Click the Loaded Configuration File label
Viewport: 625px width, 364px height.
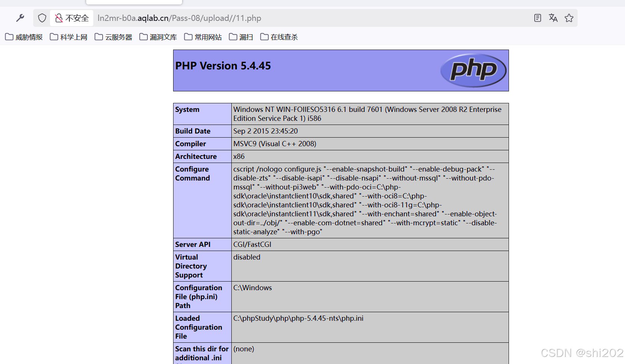(199, 327)
